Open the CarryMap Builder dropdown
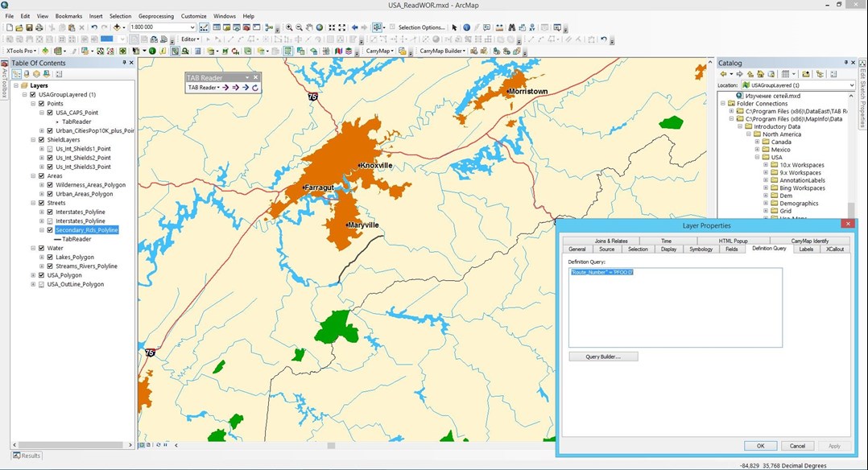Viewport: 868px width, 470px height. [442, 51]
